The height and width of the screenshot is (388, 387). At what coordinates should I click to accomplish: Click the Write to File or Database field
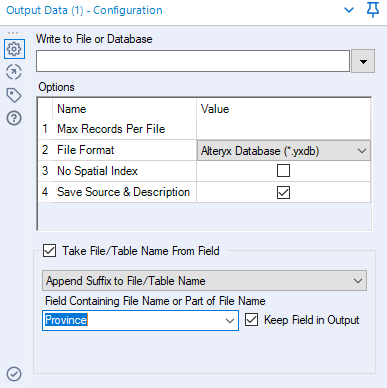tap(193, 61)
